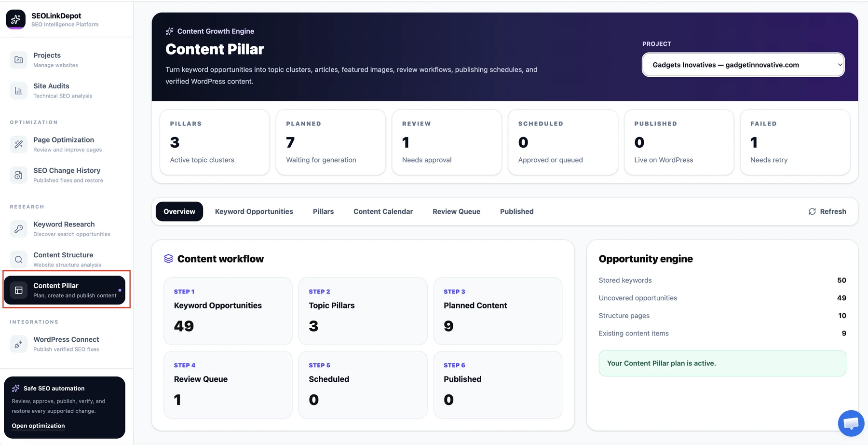Viewport: 868px width, 445px height.
Task: Open the Step 1 Keyword Opportunities card
Action: click(228, 311)
